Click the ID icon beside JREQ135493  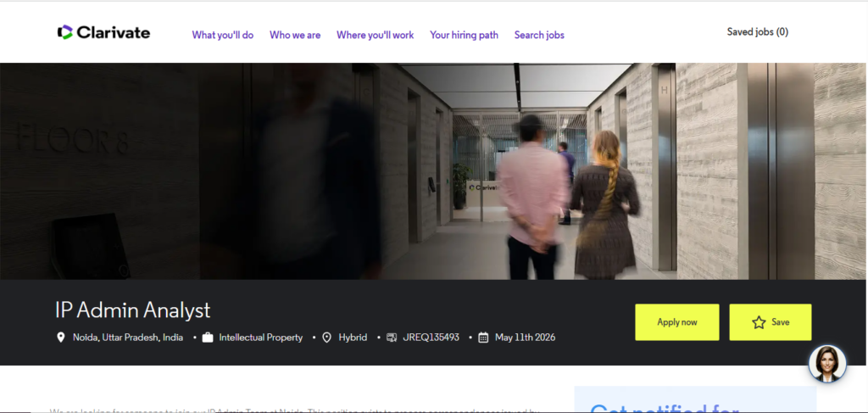tap(392, 338)
